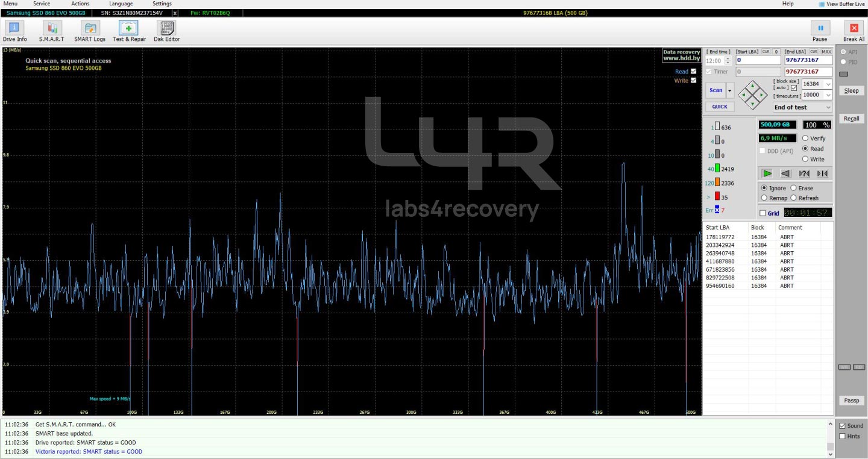Select the Refresh radio button
Image resolution: width=868 pixels, height=459 pixels.
tap(793, 198)
